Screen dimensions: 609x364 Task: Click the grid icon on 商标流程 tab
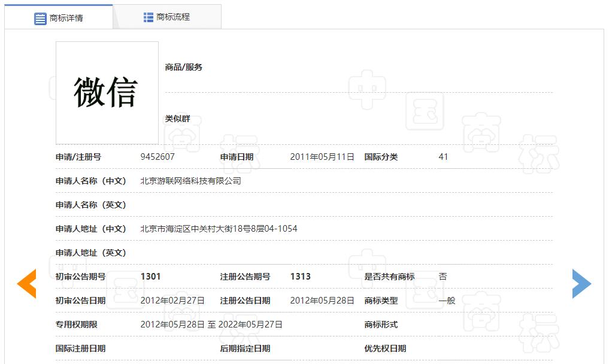point(149,17)
